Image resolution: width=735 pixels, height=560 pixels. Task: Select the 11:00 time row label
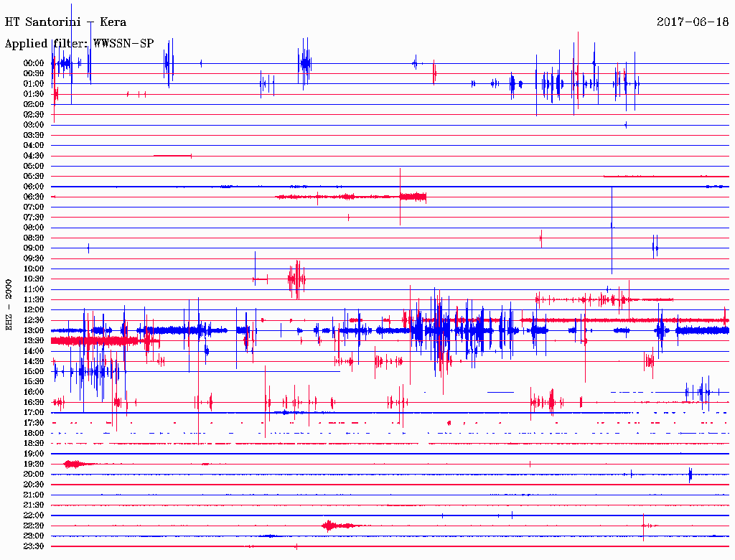[x=34, y=289]
